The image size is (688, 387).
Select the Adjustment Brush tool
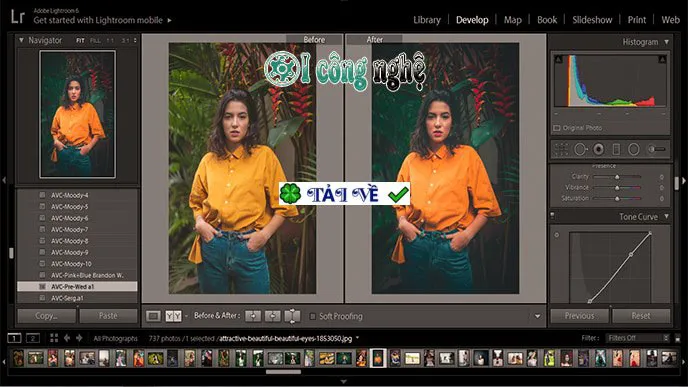tap(656, 149)
